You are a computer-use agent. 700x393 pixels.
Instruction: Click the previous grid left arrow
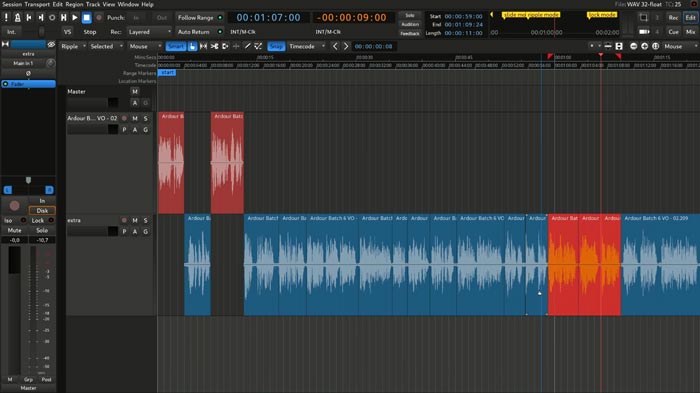[335, 46]
